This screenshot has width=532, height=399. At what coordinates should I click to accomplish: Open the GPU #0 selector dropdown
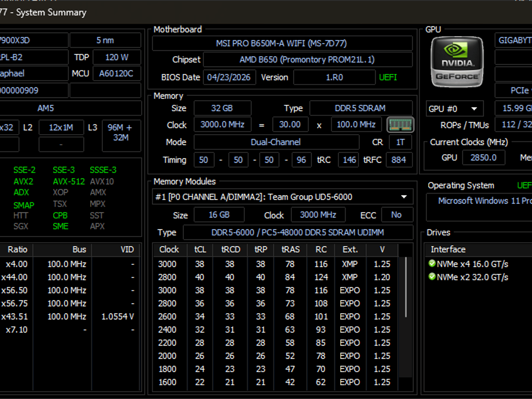point(455,109)
